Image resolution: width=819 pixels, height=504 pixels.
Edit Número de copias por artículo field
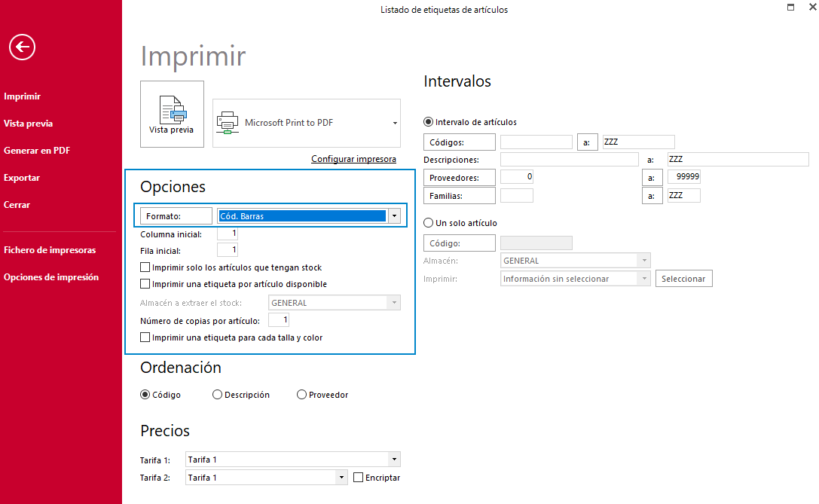(x=278, y=319)
